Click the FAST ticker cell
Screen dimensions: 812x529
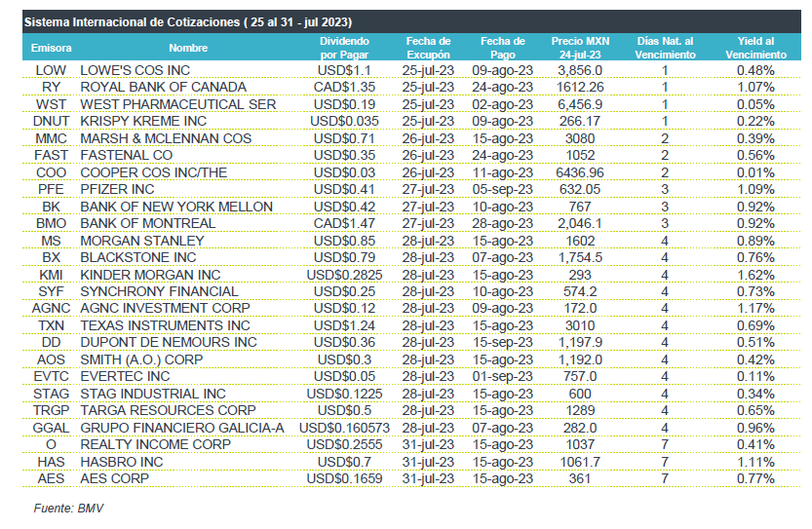tap(51, 155)
